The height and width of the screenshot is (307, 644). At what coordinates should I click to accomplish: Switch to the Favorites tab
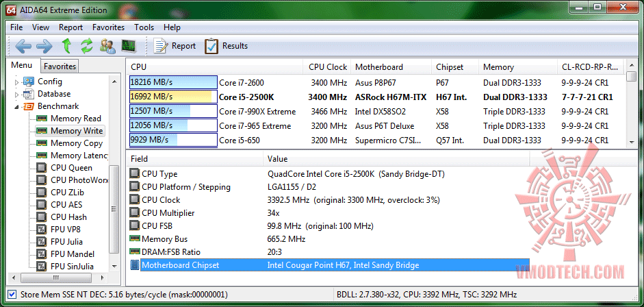[60, 66]
